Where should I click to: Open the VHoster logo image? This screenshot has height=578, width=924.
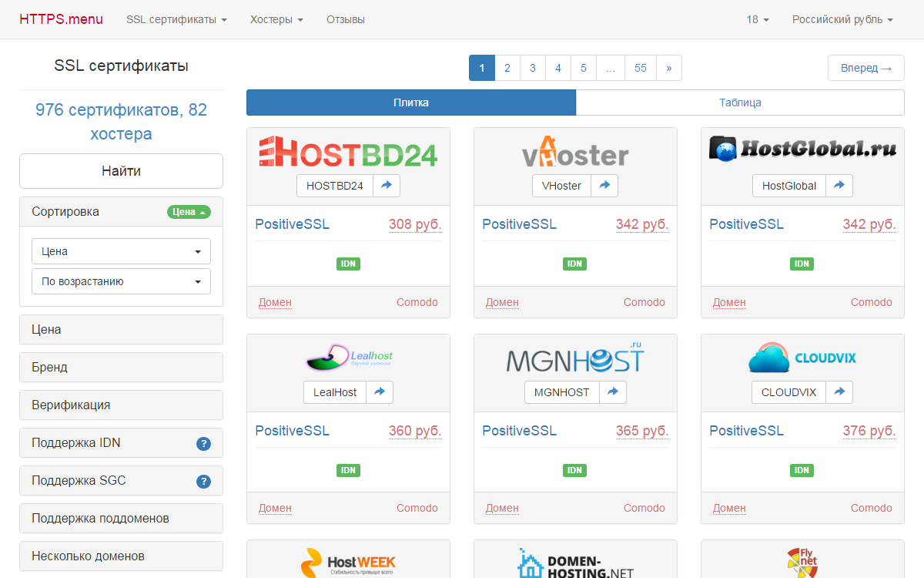pos(575,152)
